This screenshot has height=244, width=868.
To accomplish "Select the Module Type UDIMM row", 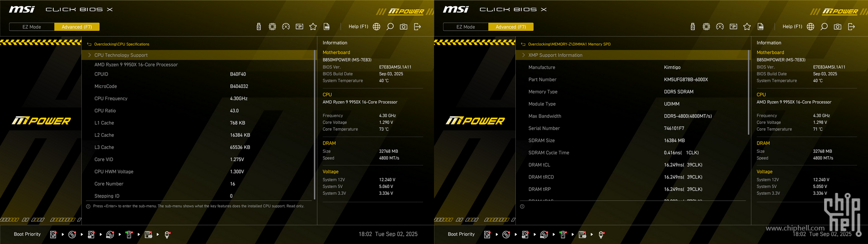I will click(x=632, y=104).
